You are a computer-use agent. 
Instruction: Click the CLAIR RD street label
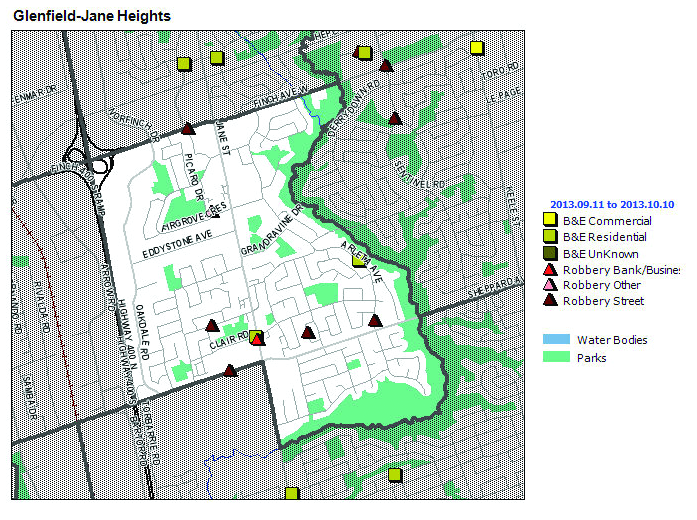point(229,340)
